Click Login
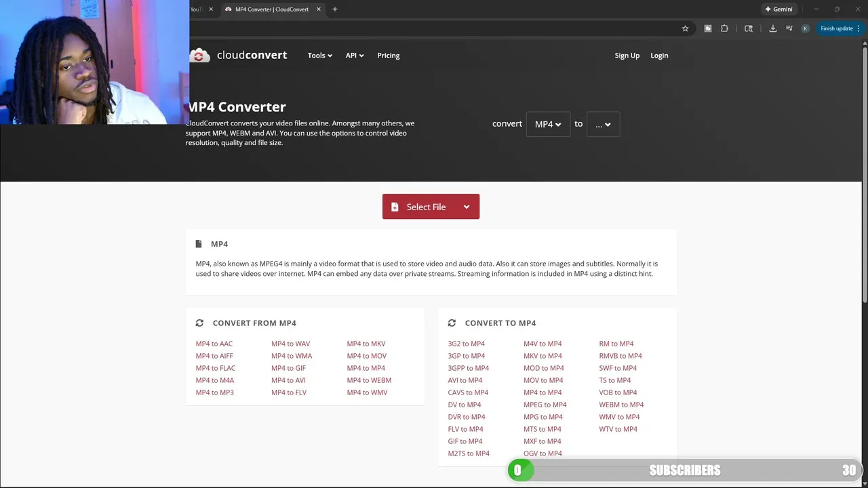Image resolution: width=868 pixels, height=488 pixels. click(x=659, y=56)
